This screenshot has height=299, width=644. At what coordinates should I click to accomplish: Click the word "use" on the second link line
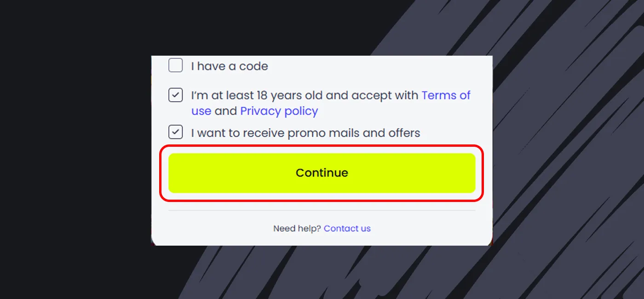(x=201, y=111)
